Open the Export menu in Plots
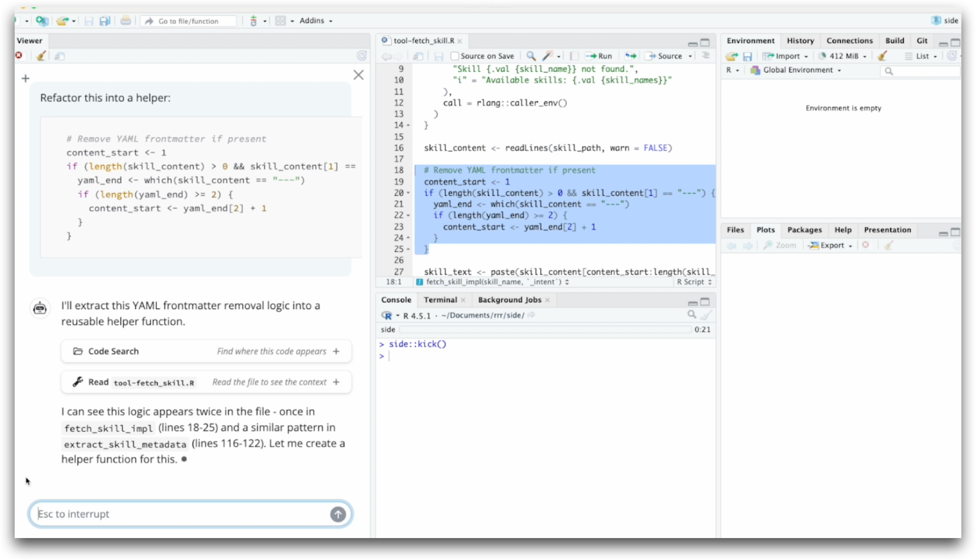Image resolution: width=976 pixels, height=560 pixels. coord(831,245)
